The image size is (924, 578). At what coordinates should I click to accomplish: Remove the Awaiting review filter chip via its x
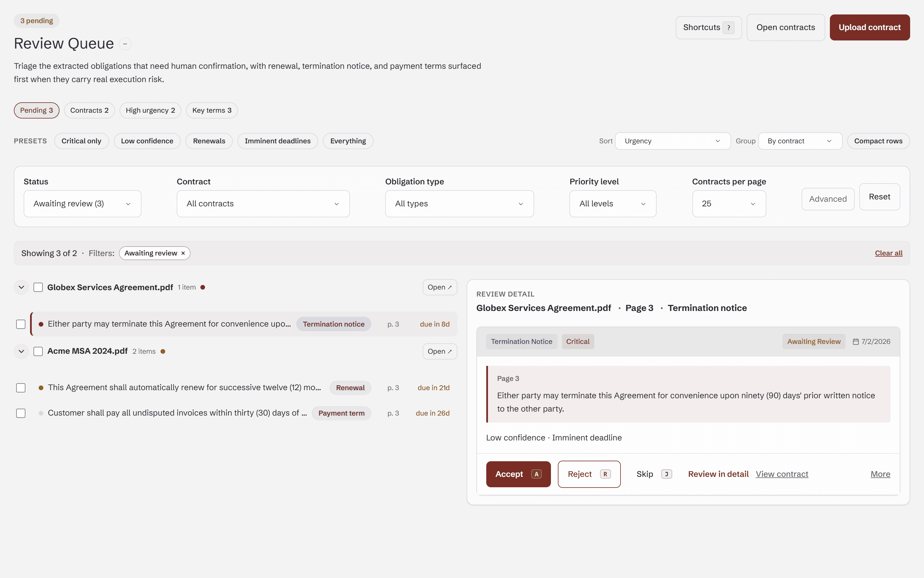[x=183, y=253]
